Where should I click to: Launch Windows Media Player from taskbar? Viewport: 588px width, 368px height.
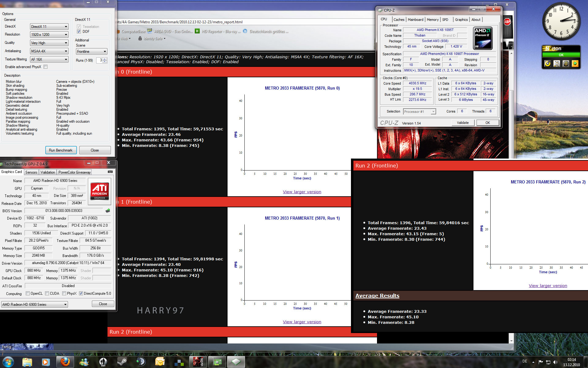pos(46,362)
